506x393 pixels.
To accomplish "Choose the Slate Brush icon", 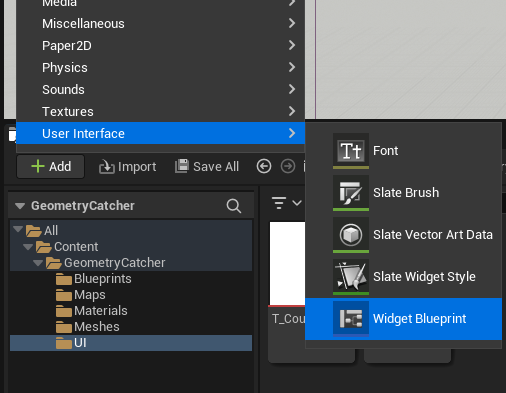I will tap(351, 193).
